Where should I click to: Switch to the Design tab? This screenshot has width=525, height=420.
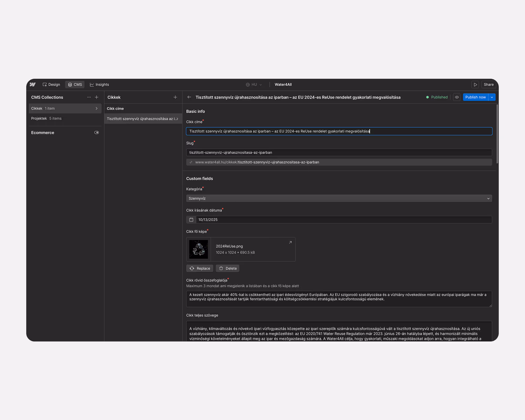51,85
